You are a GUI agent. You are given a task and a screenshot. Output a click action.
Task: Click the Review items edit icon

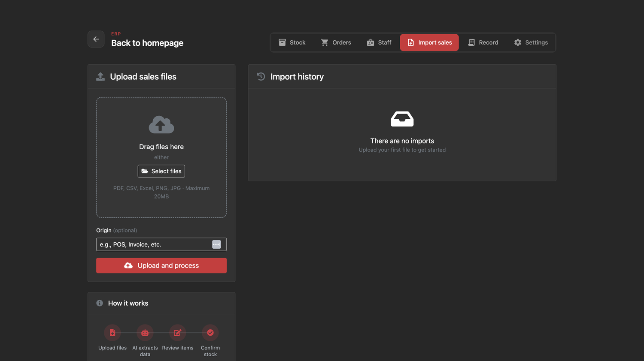pos(178,333)
